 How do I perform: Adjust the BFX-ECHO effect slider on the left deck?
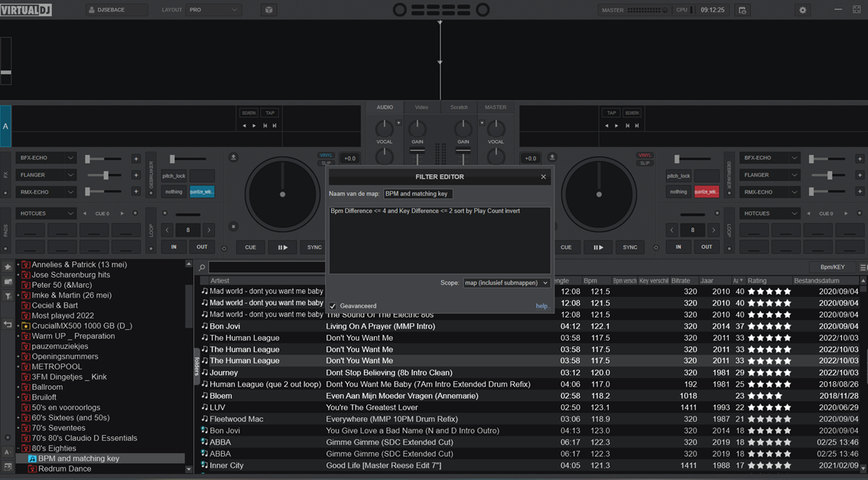103,158
